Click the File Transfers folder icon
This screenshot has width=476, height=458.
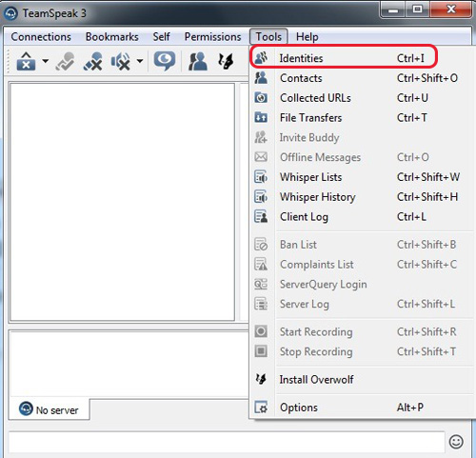261,117
